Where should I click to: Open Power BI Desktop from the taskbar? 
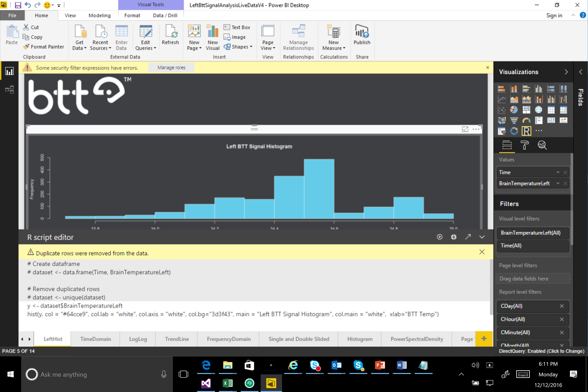[x=271, y=383]
